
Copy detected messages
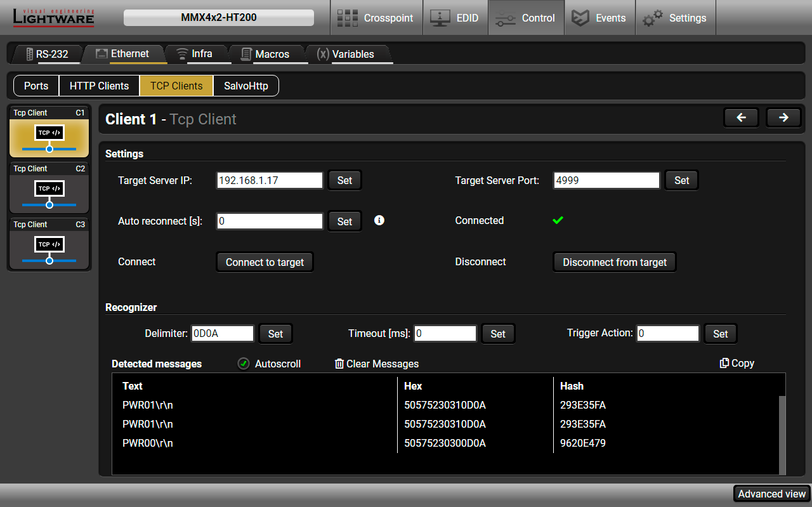[737, 363]
